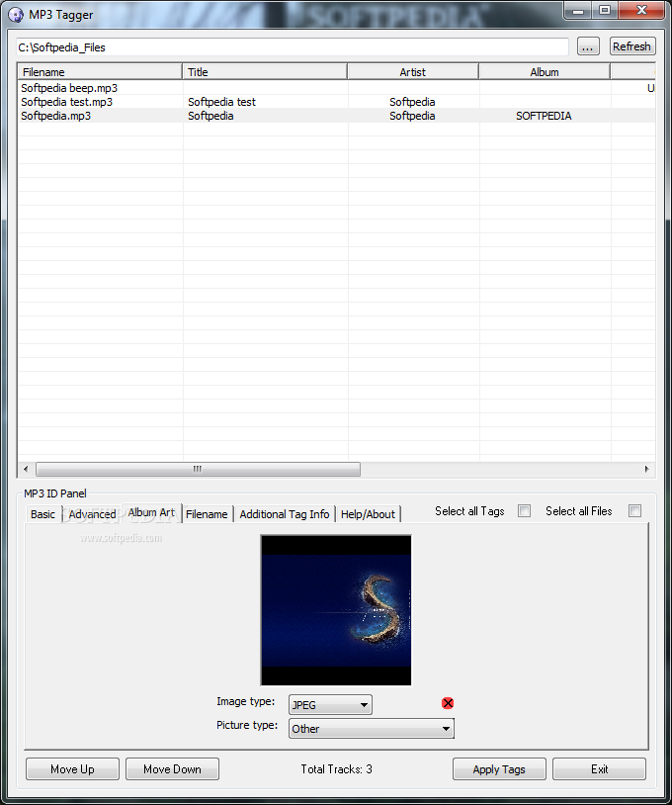
Task: Click the Refresh button
Action: 632,46
